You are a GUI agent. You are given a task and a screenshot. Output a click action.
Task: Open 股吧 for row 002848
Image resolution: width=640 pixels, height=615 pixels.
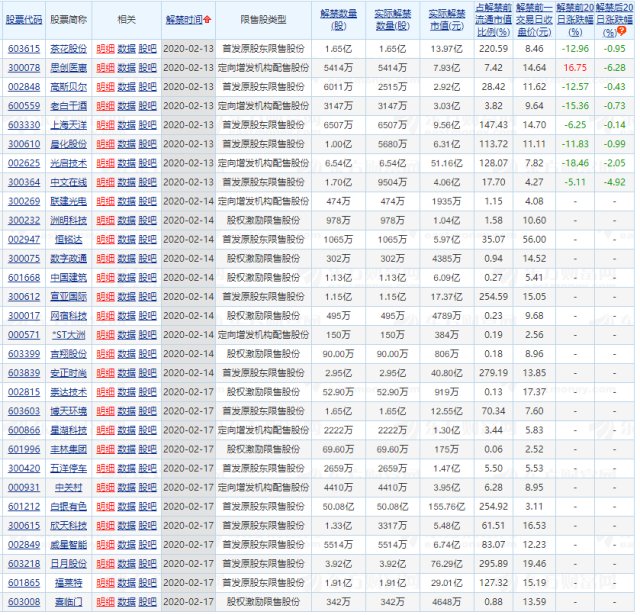coord(148,87)
